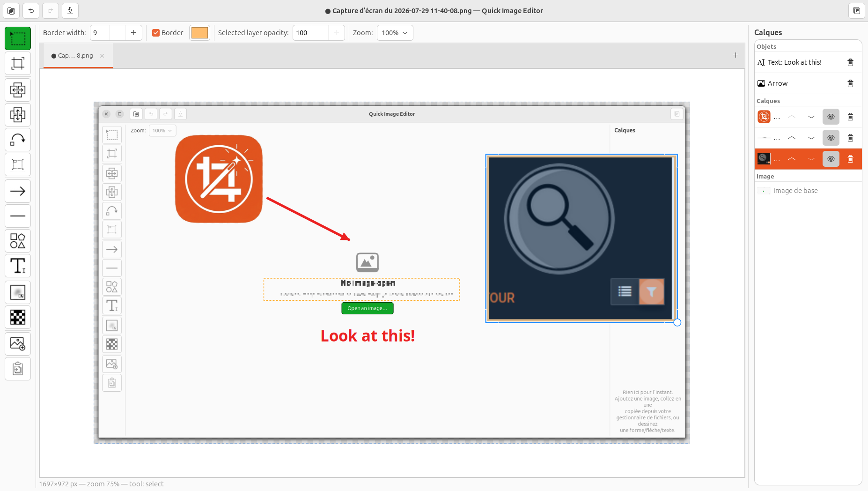868x491 pixels.
Task: Select the Arrow drawing tool
Action: (18, 191)
